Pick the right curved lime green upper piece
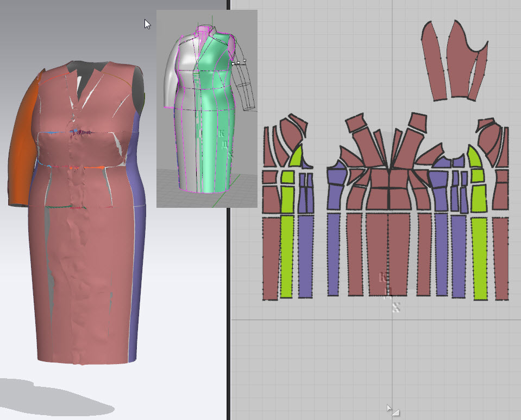 (x=474, y=157)
